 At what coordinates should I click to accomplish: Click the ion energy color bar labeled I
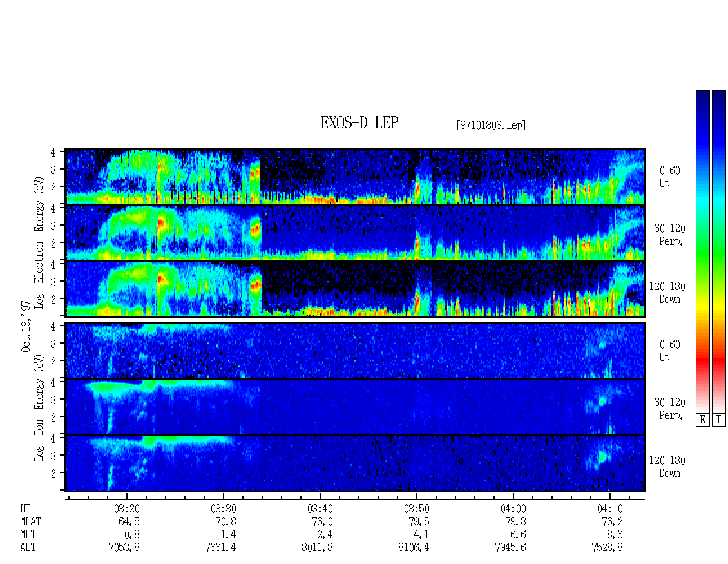[x=719, y=251]
